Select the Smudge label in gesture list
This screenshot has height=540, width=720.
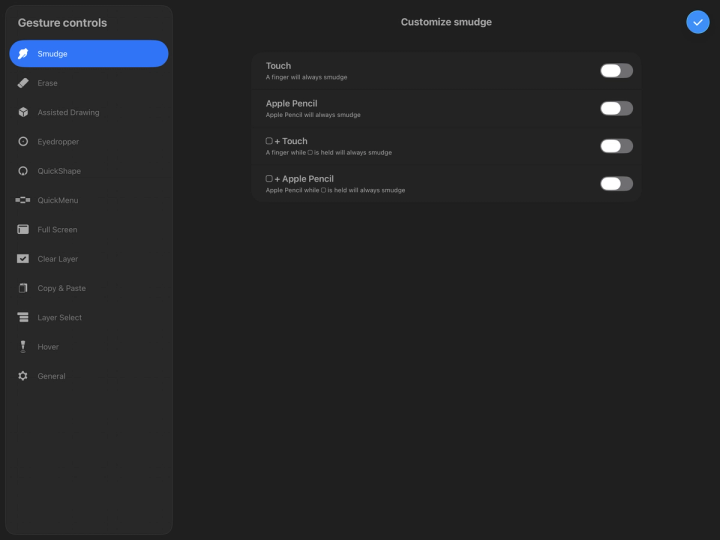coord(52,54)
